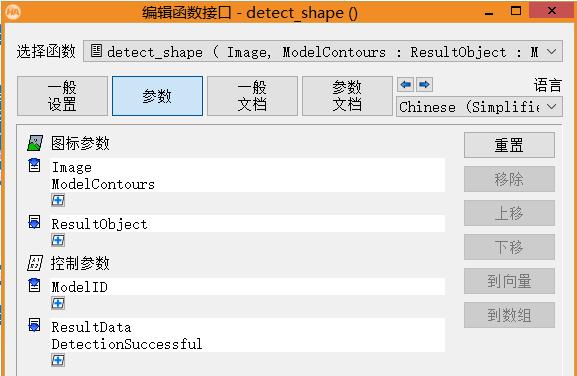Click the plus icon below DetectionSuccessful
The width and height of the screenshot is (577, 376).
(x=58, y=360)
